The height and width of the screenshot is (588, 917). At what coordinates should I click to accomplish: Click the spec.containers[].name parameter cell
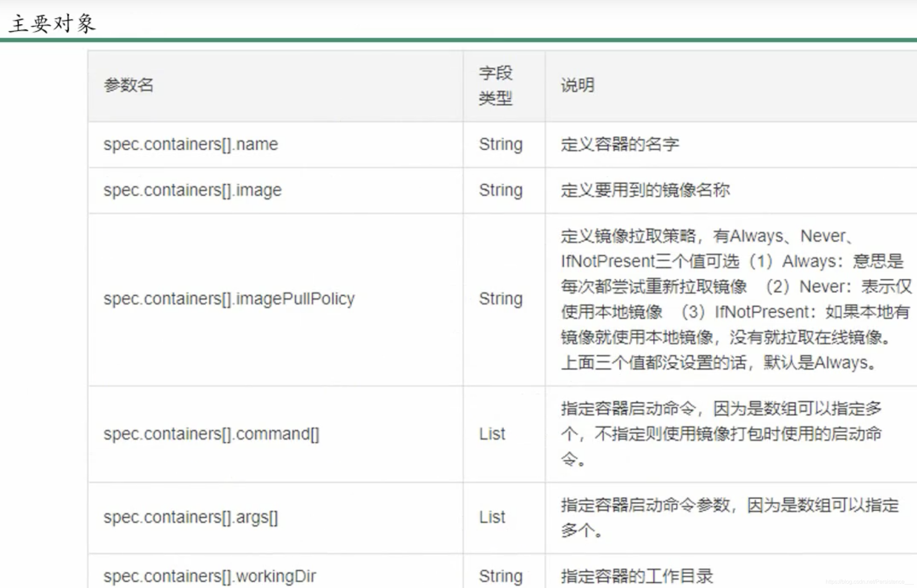click(190, 144)
